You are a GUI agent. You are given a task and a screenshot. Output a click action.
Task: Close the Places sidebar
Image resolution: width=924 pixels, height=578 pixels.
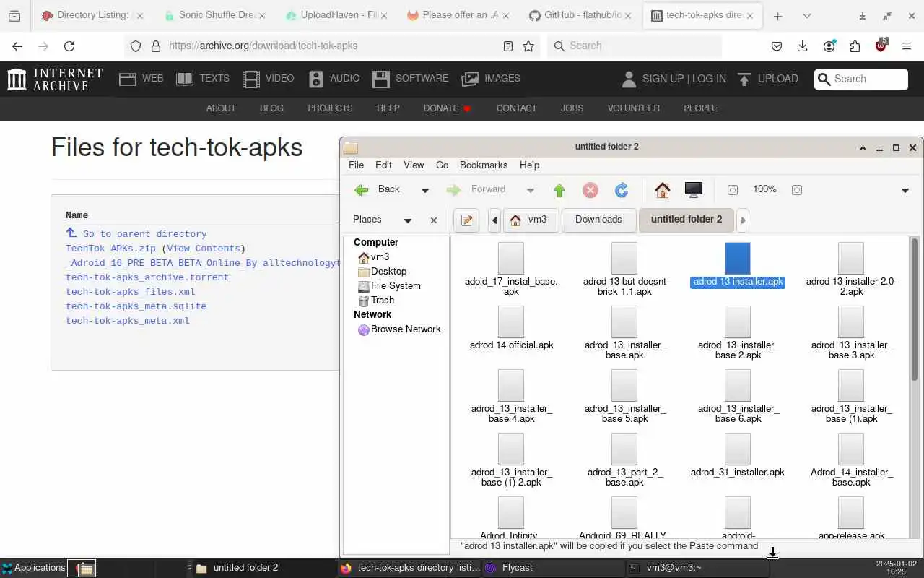click(434, 220)
